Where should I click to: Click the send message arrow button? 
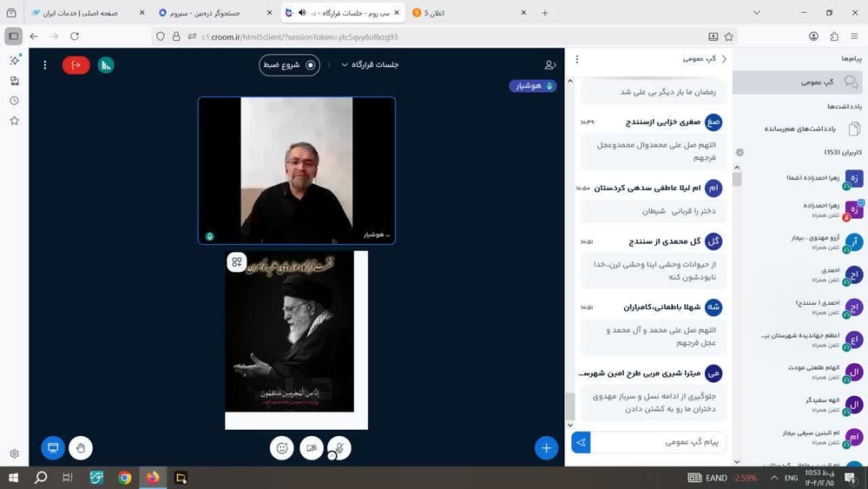coord(581,442)
